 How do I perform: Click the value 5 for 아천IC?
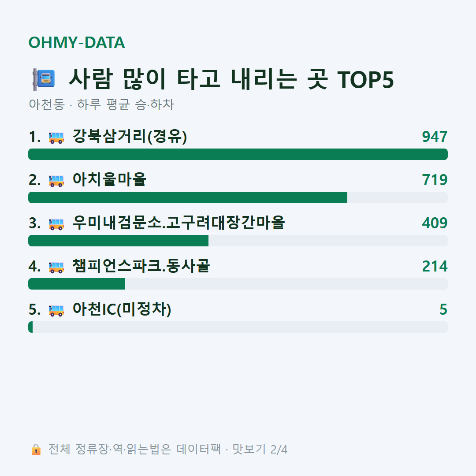(443, 309)
